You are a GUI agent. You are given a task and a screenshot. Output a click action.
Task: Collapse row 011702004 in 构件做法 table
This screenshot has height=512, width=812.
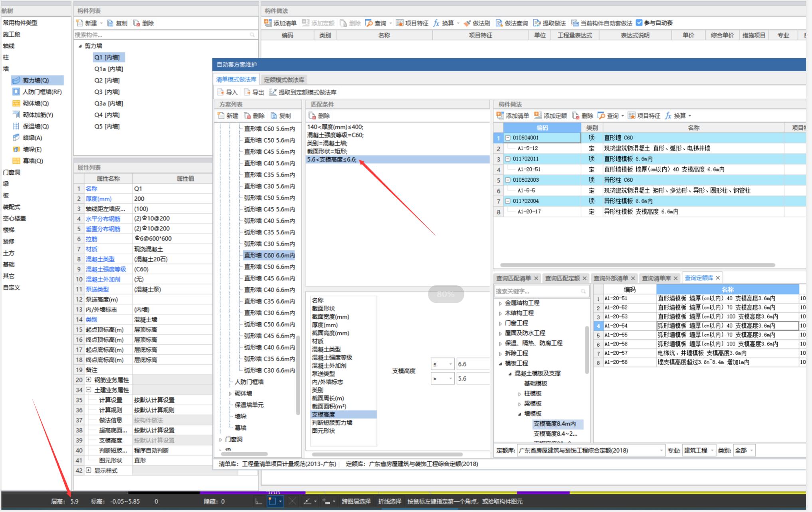pos(508,201)
